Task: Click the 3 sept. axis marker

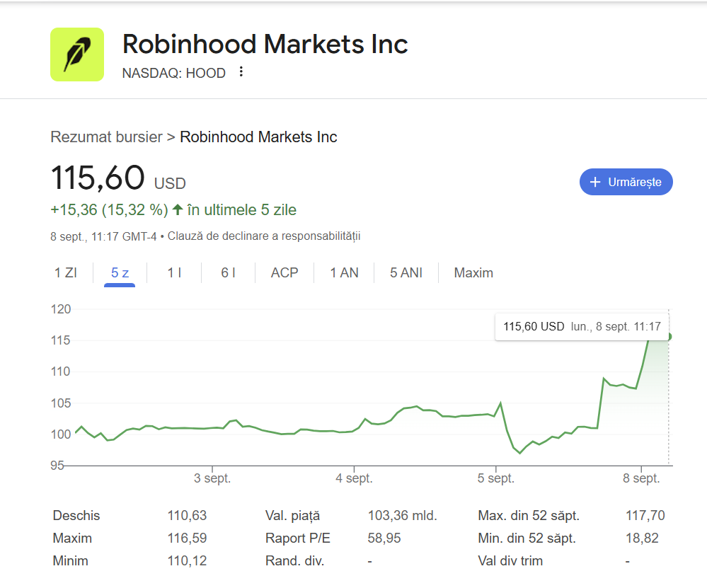Action: click(212, 478)
